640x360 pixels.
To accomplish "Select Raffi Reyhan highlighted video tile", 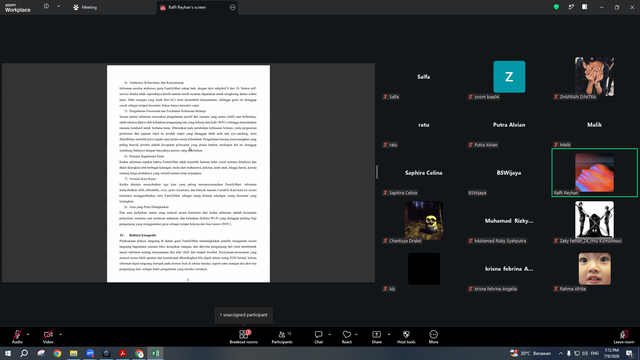I will click(594, 173).
